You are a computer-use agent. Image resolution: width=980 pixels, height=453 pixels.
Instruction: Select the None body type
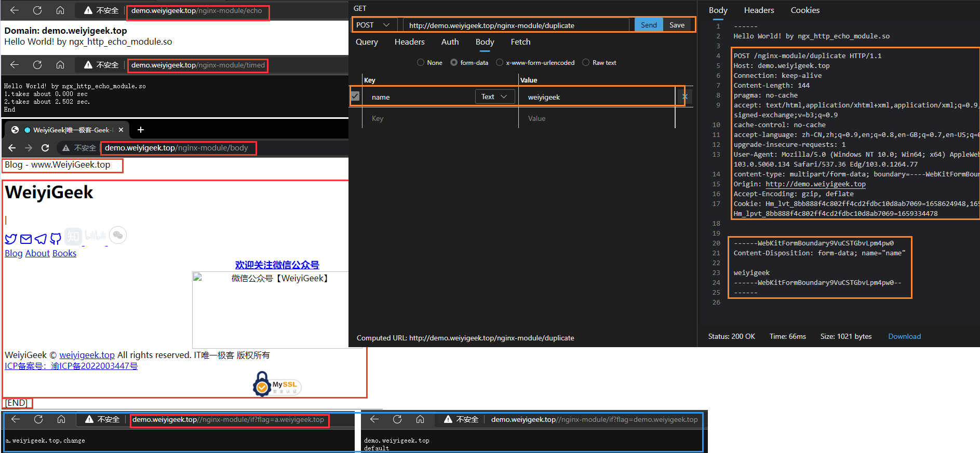pyautogui.click(x=421, y=62)
